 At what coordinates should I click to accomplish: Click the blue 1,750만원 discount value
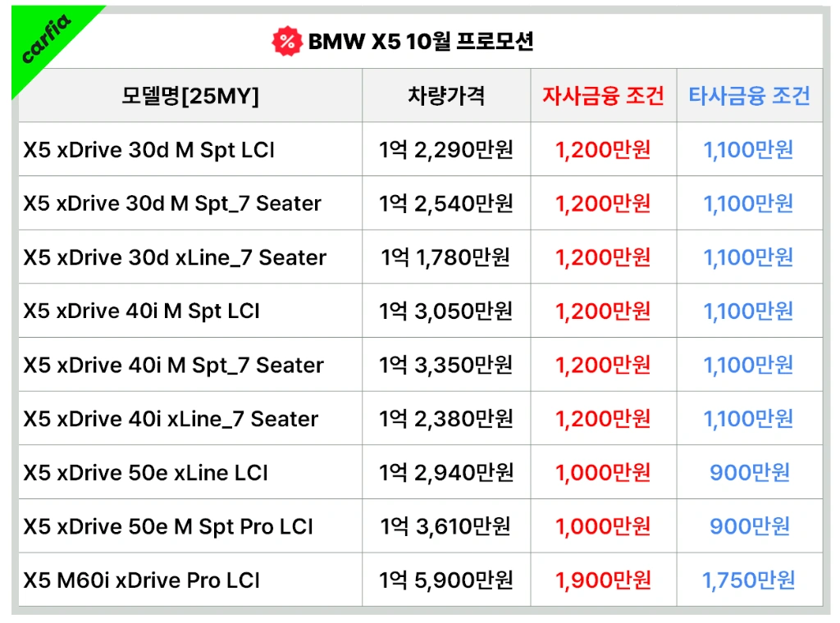pos(749,581)
